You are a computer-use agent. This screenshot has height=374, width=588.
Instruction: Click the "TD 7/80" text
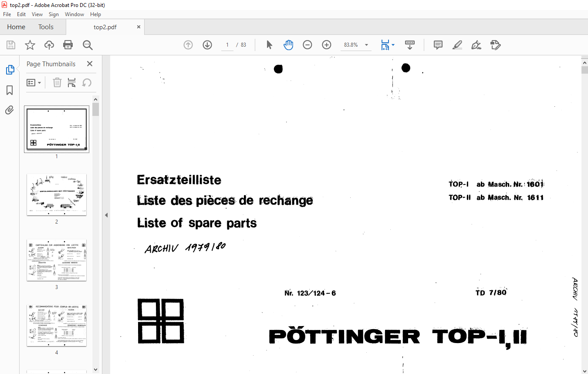click(x=491, y=292)
